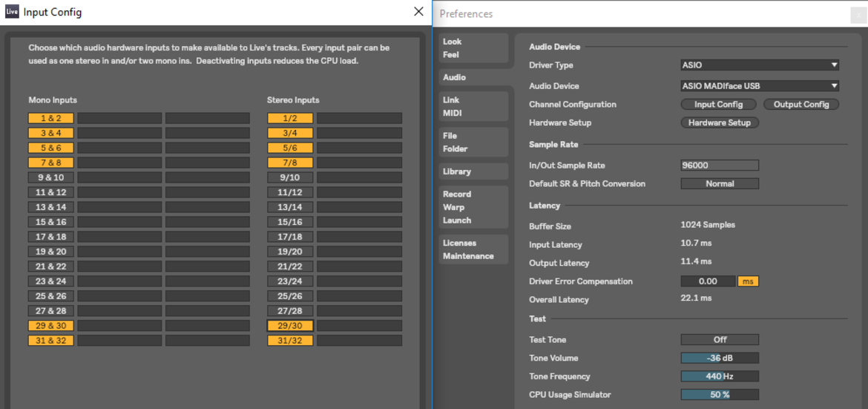Click the Driver Error Compensation value field
The width and height of the screenshot is (868, 409).
(708, 281)
